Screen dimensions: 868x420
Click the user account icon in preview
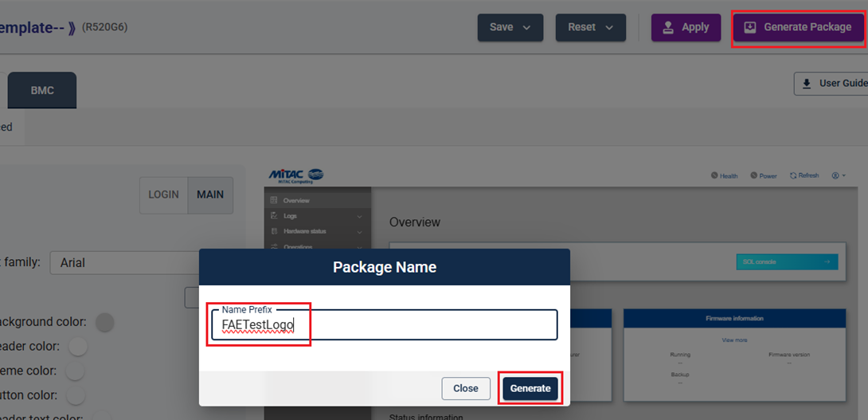point(836,175)
